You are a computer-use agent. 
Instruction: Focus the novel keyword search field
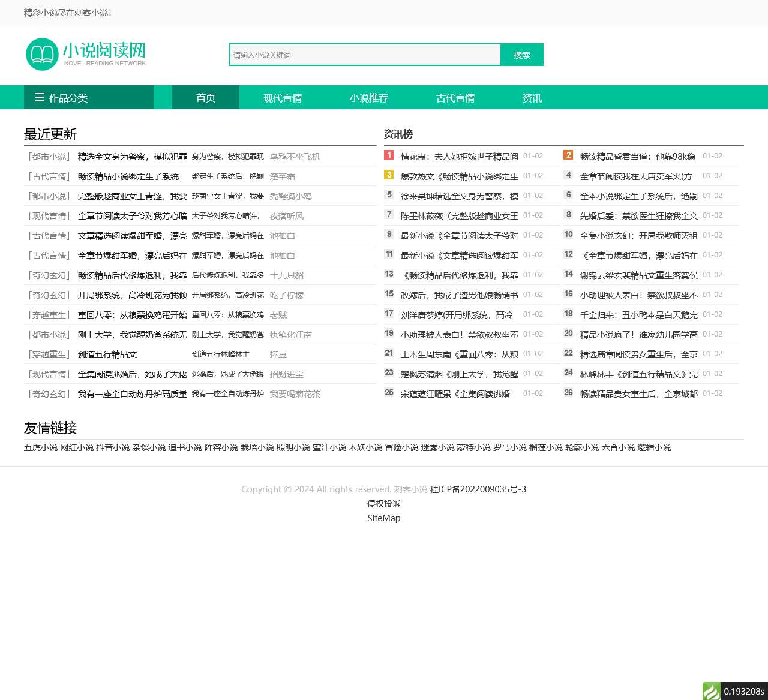click(365, 55)
